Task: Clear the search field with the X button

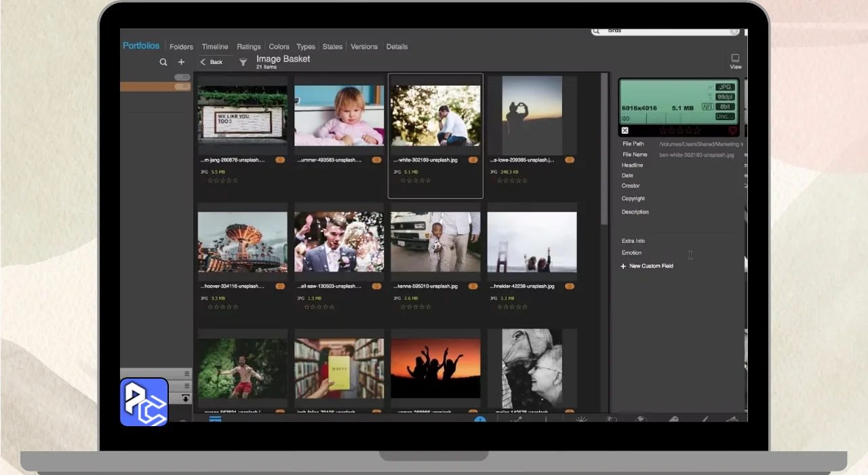Action: (734, 31)
